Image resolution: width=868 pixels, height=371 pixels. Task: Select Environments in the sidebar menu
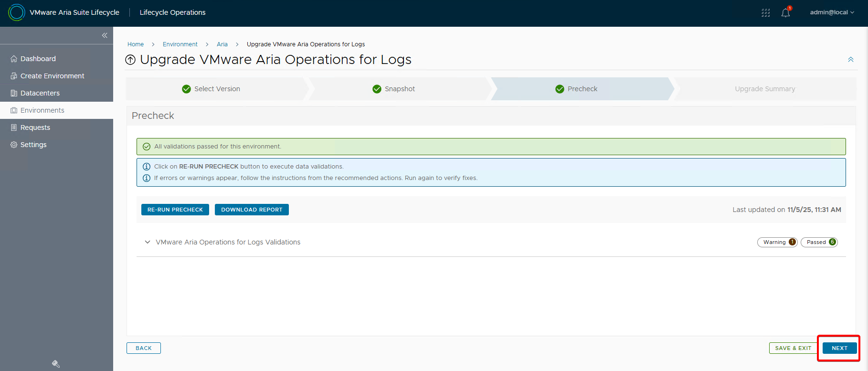point(42,110)
